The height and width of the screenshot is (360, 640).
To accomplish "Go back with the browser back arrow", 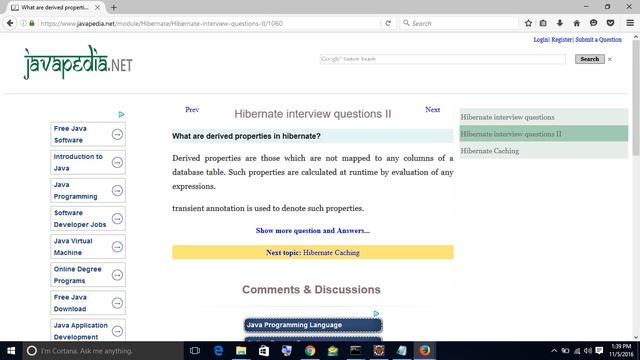I will (x=10, y=23).
